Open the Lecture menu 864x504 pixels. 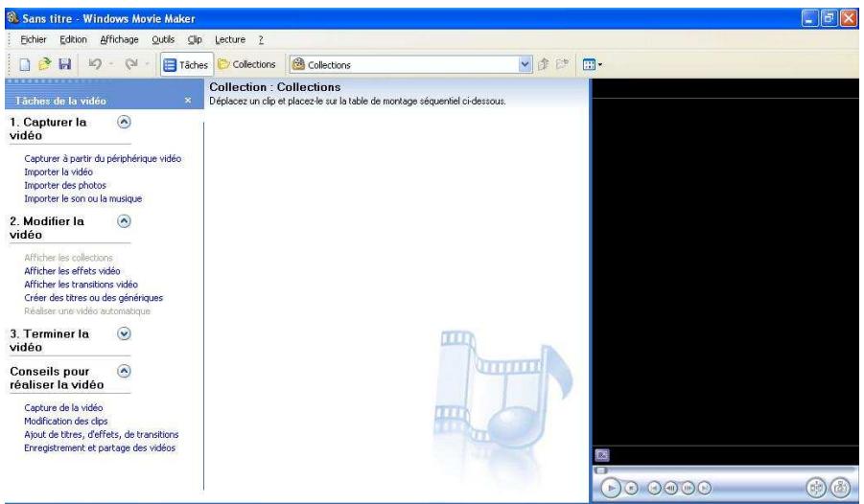230,39
